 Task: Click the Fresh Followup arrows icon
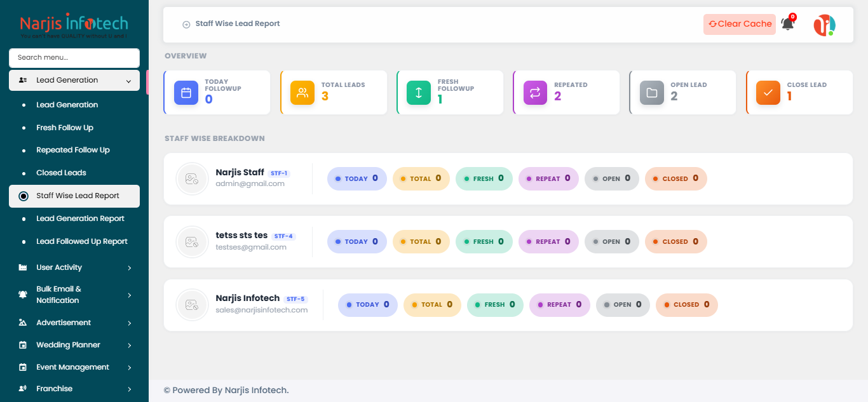coord(419,93)
